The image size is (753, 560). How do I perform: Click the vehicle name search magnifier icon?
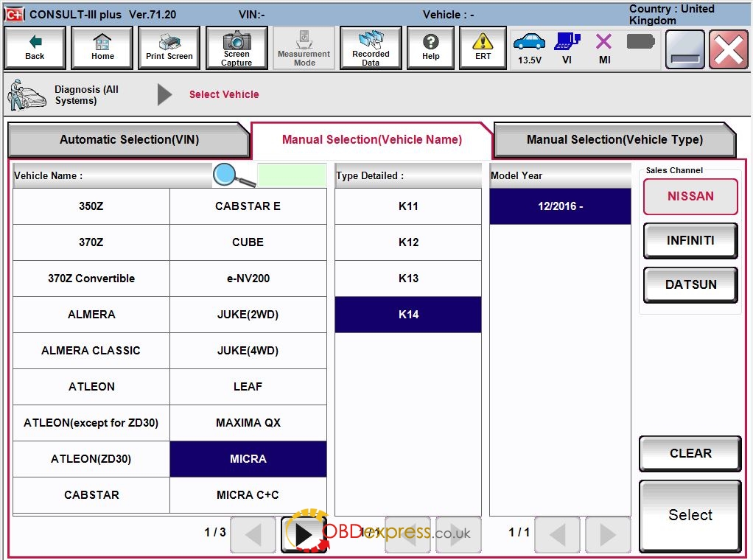coord(234,175)
